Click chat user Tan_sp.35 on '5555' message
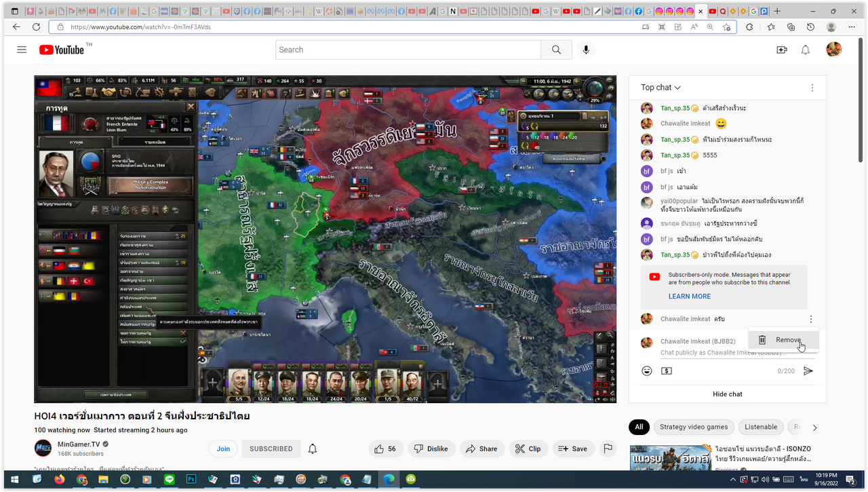The height and width of the screenshot is (492, 868). (675, 155)
